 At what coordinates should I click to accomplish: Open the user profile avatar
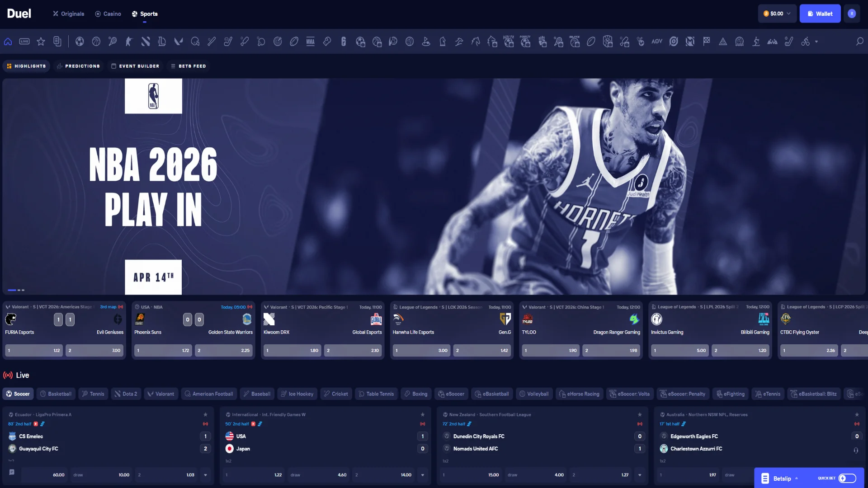coord(852,14)
